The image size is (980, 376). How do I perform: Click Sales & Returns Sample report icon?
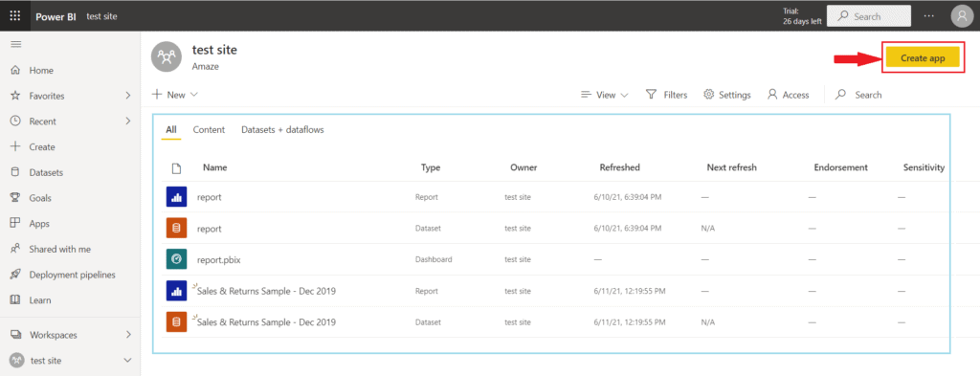tap(176, 291)
